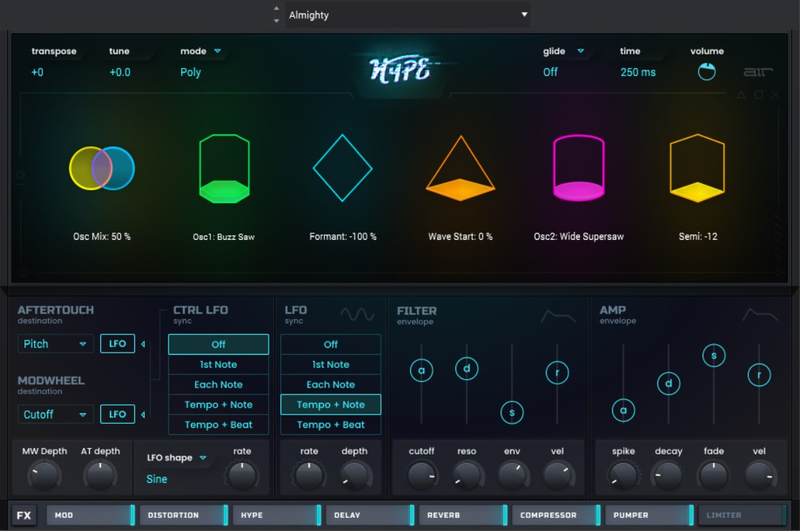Screen dimensions: 800x531
Task: Click the HYPE logo
Action: click(399, 70)
